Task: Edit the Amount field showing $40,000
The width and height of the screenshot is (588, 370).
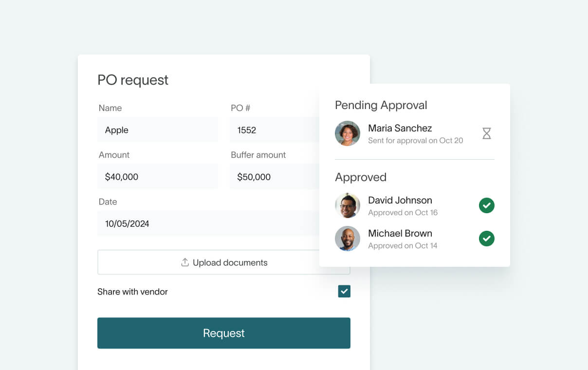Action: pos(158,177)
